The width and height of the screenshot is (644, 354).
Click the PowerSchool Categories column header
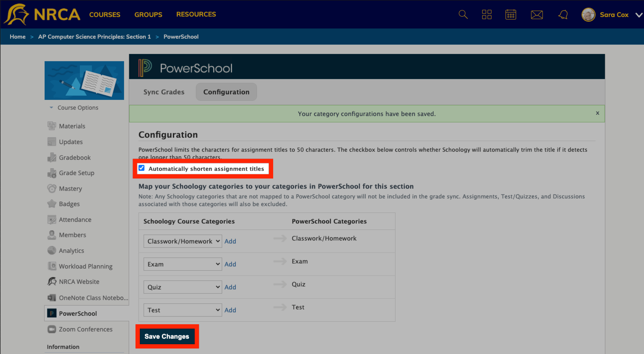pyautogui.click(x=329, y=221)
